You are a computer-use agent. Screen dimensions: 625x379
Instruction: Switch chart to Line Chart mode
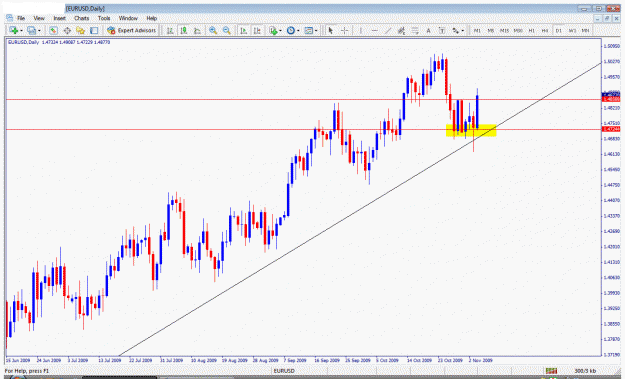click(197, 30)
